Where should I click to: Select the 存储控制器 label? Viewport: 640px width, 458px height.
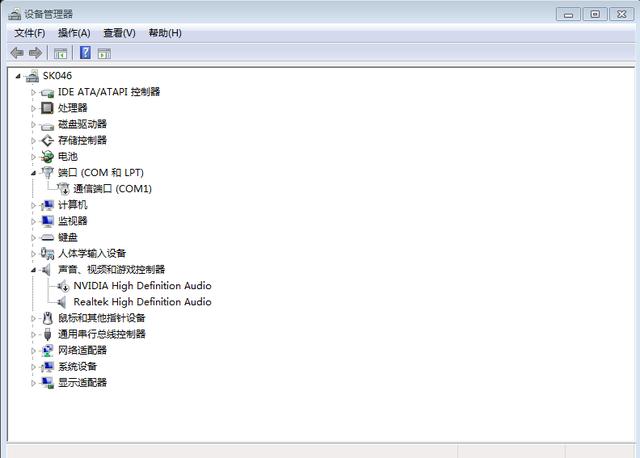[x=82, y=140]
